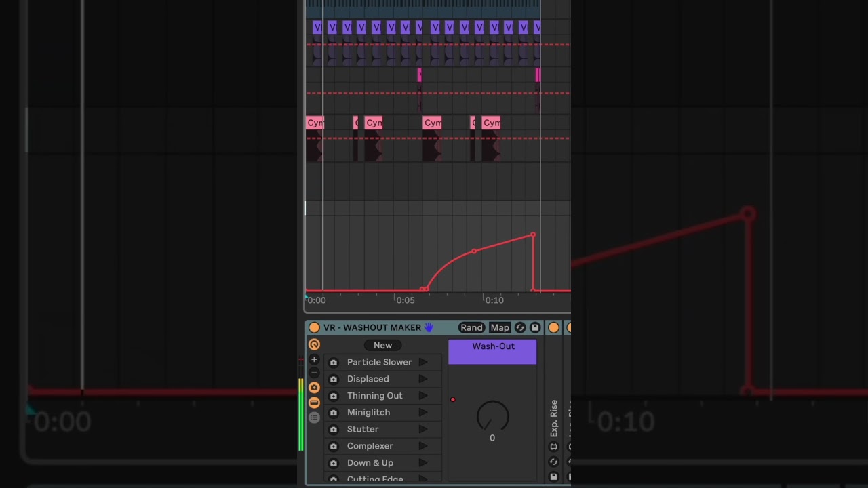Image resolution: width=868 pixels, height=488 pixels.
Task: Click the Rand randomize button
Action: pos(471,328)
